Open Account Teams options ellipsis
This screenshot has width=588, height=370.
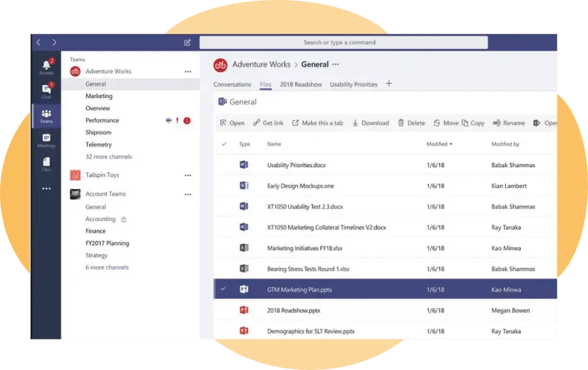[x=188, y=194]
